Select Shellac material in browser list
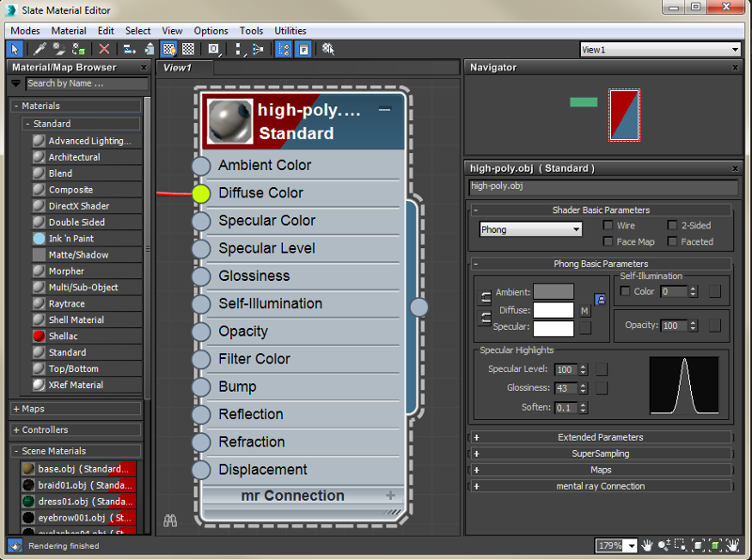The image size is (752, 560). coord(86,336)
